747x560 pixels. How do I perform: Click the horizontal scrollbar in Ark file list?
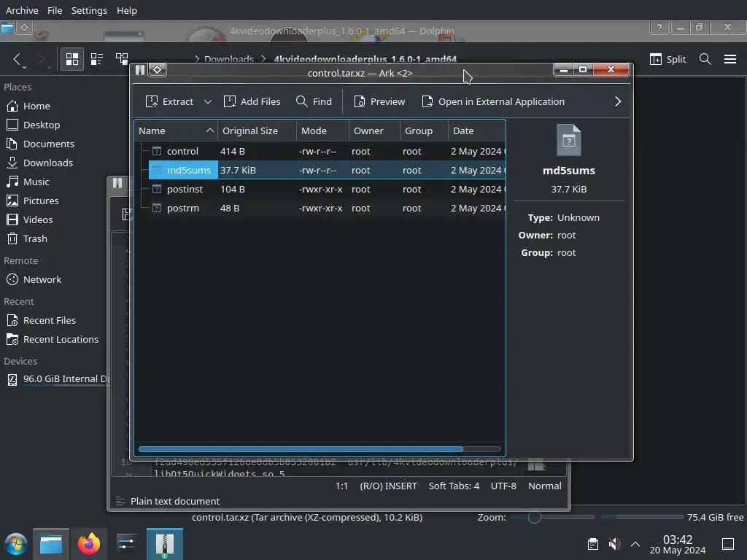pyautogui.click(x=301, y=449)
